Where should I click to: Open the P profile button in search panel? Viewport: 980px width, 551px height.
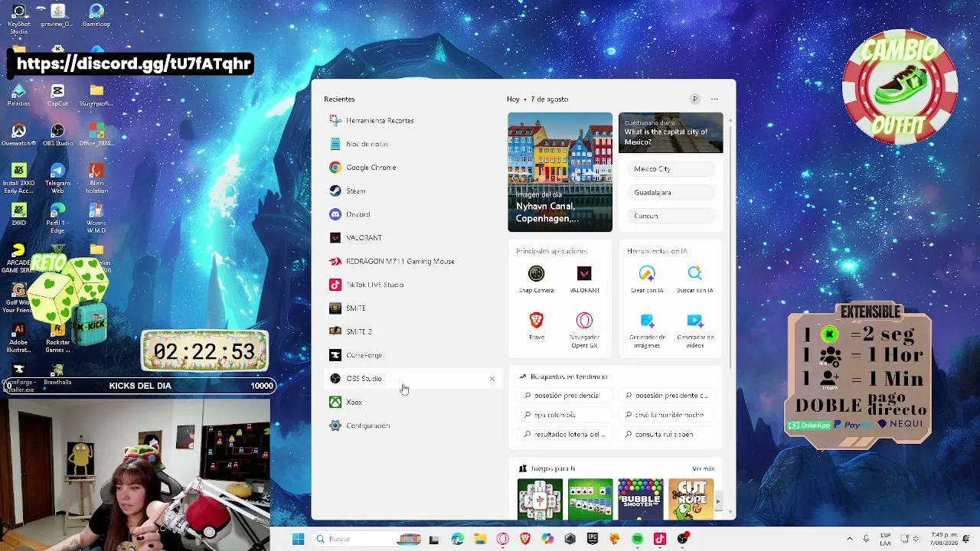pos(694,99)
